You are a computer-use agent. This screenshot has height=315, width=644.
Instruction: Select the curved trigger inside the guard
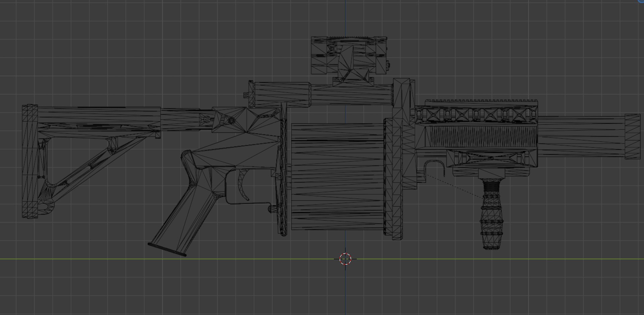coord(244,185)
